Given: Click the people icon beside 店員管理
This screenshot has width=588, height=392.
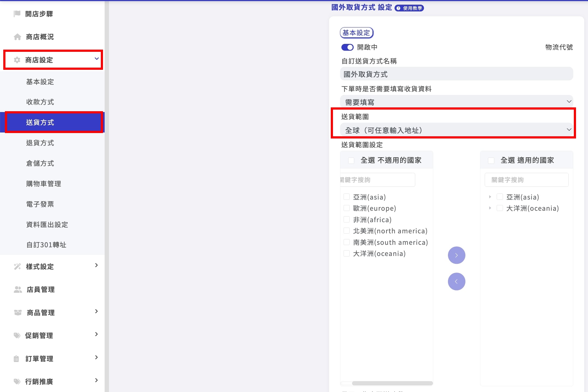Looking at the screenshot, I should [18, 290].
